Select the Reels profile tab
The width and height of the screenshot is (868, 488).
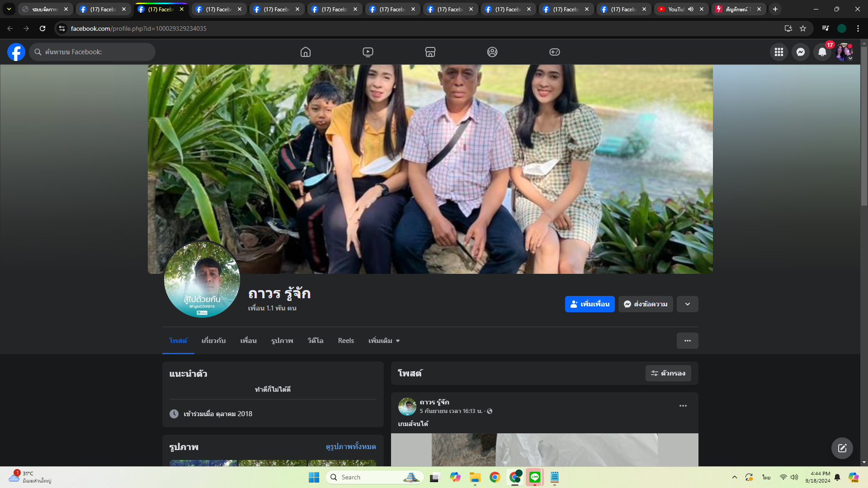[x=346, y=341]
